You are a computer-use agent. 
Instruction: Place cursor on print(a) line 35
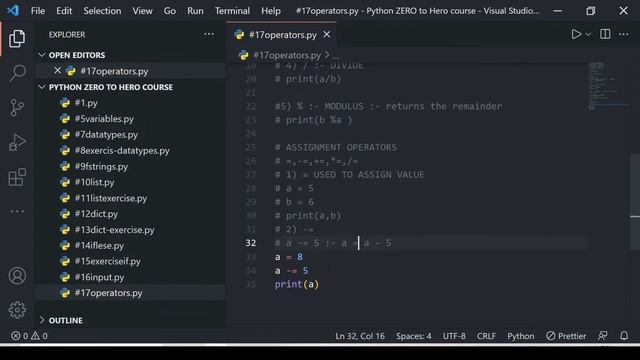point(297,284)
